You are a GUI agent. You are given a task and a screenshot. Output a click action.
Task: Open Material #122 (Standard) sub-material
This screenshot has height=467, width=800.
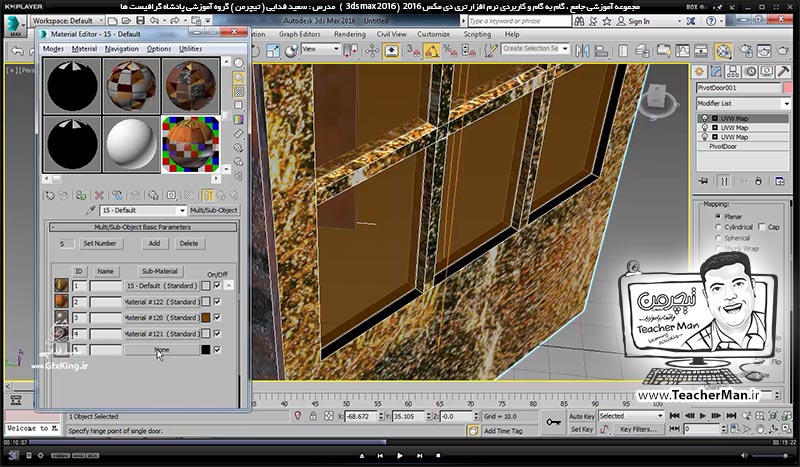point(162,302)
